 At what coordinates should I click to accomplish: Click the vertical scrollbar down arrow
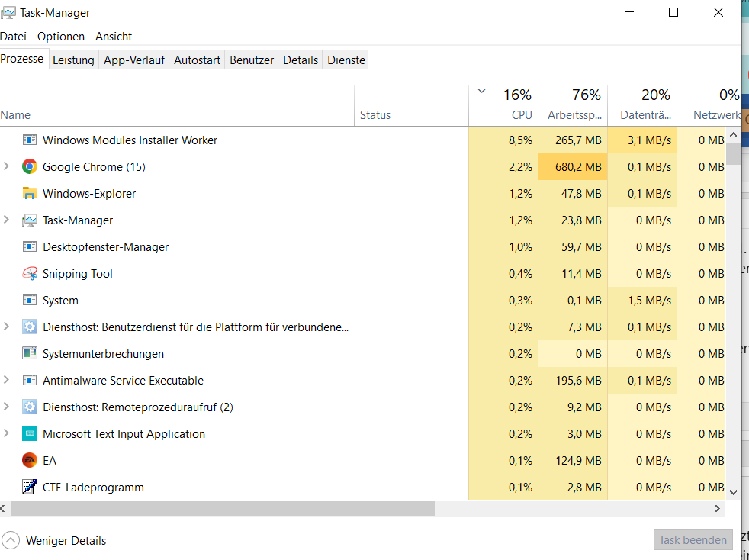tap(734, 491)
